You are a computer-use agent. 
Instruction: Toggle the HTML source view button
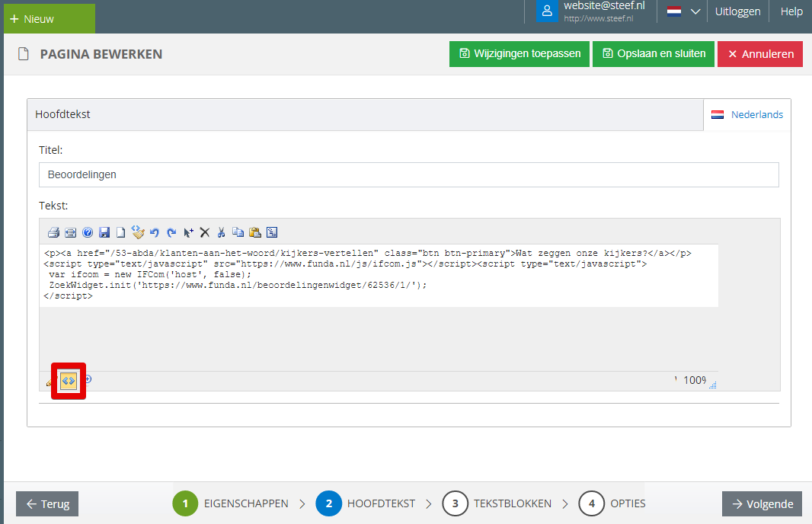coord(69,381)
